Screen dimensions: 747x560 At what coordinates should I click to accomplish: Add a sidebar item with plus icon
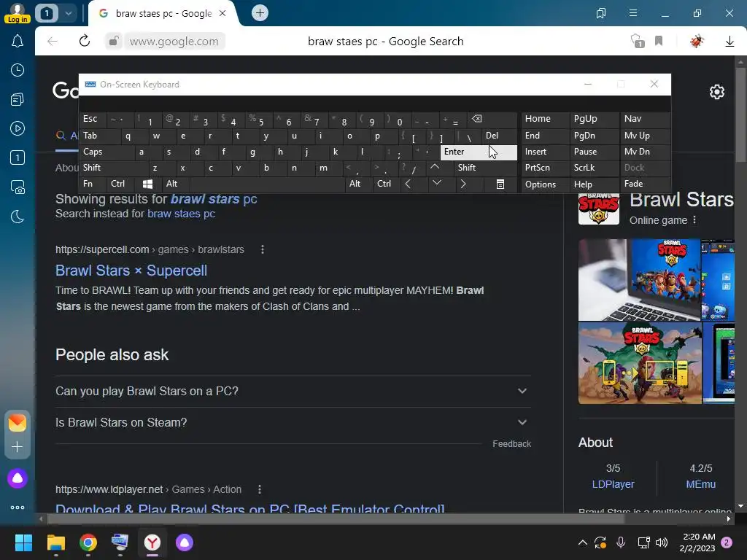tap(18, 447)
